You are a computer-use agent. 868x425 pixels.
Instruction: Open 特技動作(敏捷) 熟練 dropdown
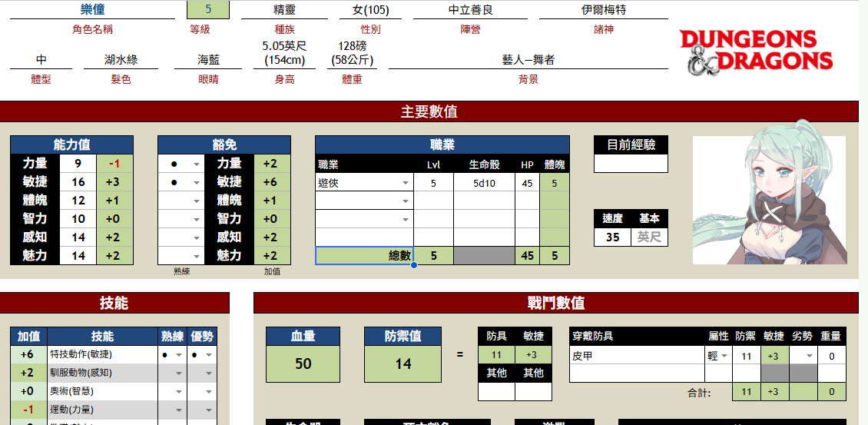[178, 354]
